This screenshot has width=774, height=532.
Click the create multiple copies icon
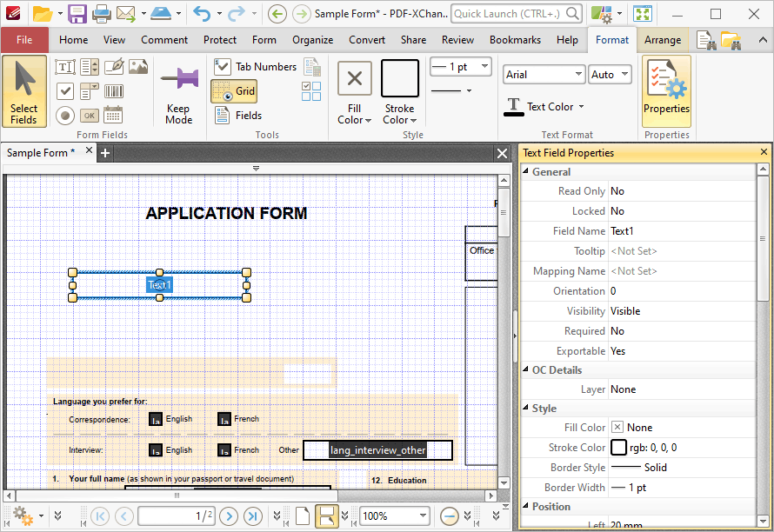coord(312,68)
